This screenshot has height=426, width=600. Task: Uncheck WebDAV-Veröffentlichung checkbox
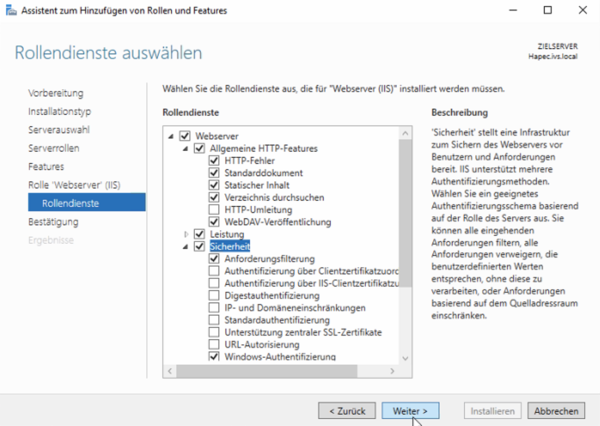(214, 222)
